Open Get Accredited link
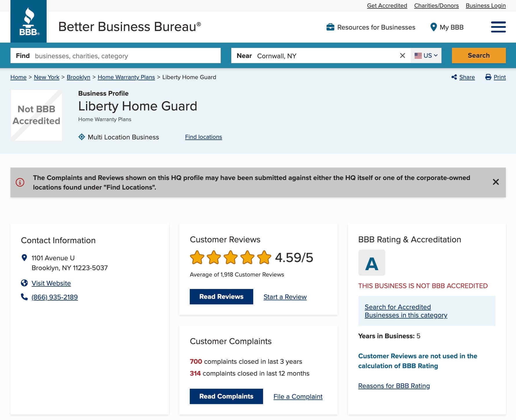The height and width of the screenshot is (420, 516). (x=387, y=6)
